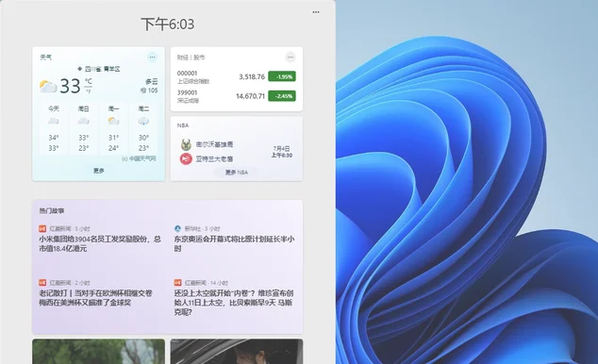Open the 东京奥运会开幕式 news headline
The image size is (598, 364).
click(234, 243)
